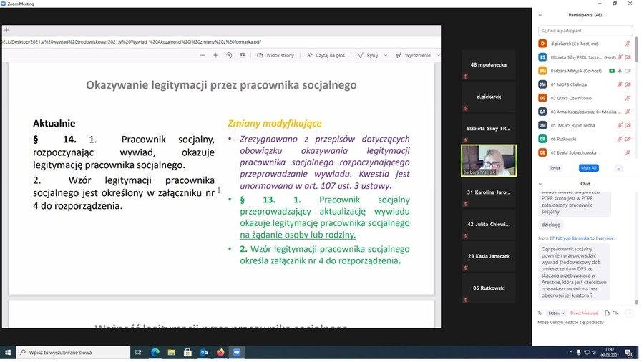Click the PDF zoom in plus icon
This screenshot has height=362, width=644.
click(x=215, y=55)
